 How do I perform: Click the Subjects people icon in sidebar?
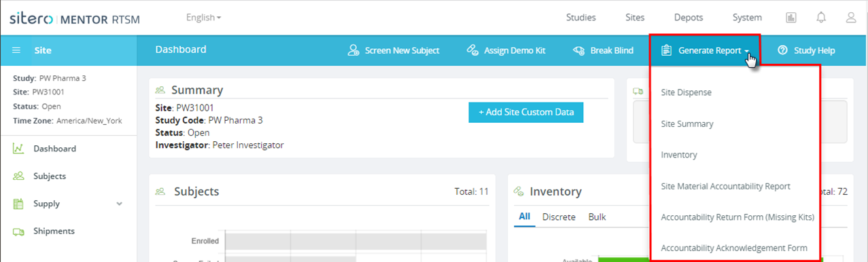click(18, 176)
